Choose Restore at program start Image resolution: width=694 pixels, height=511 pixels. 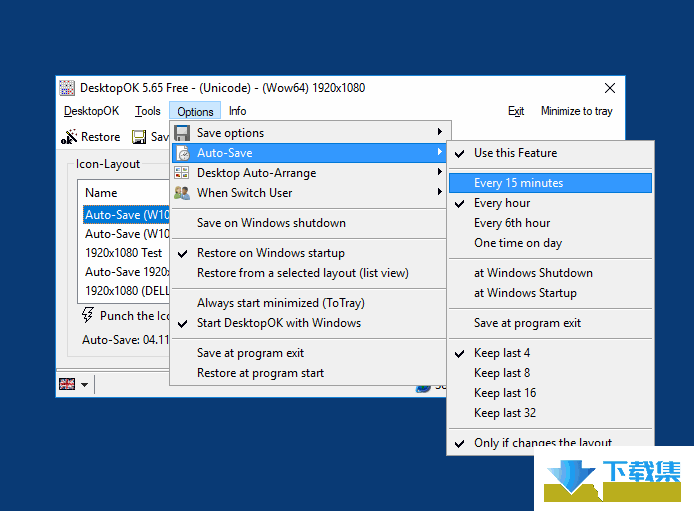click(x=308, y=373)
